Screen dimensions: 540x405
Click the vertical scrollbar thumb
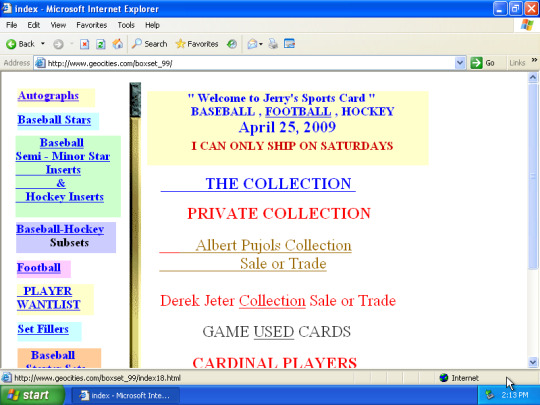533,176
